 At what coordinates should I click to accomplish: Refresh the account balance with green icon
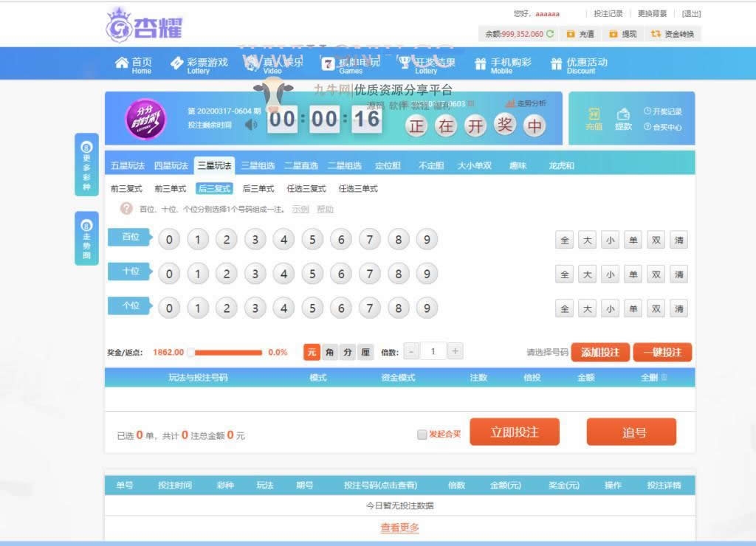550,34
